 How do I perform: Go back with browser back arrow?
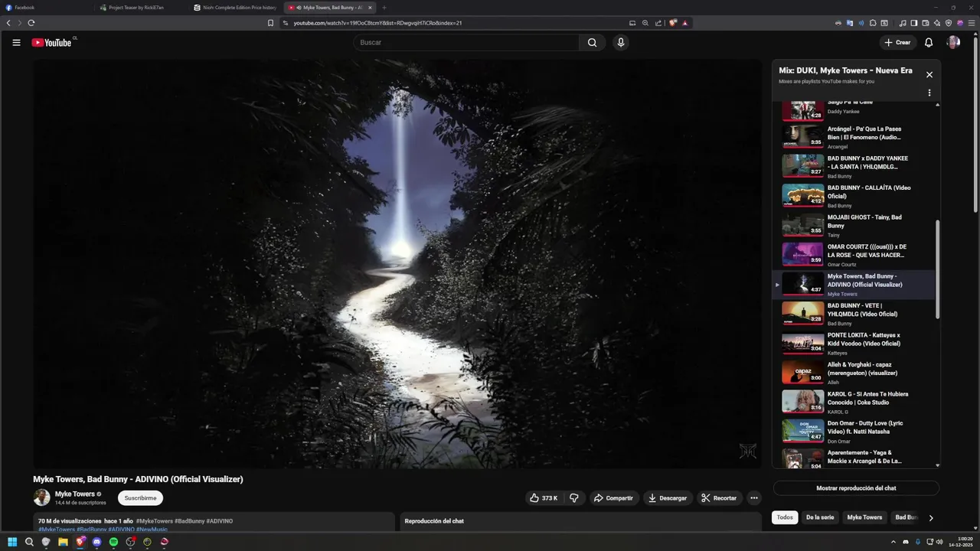pos(8,23)
